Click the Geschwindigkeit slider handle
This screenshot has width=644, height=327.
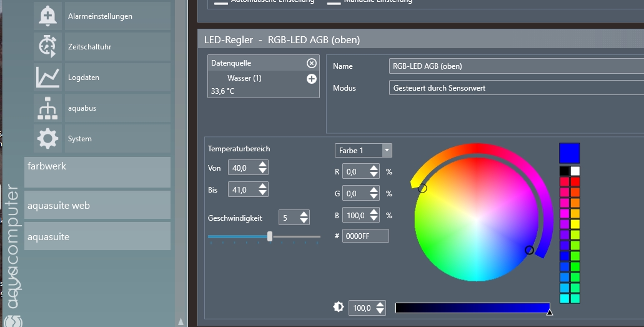pos(270,236)
